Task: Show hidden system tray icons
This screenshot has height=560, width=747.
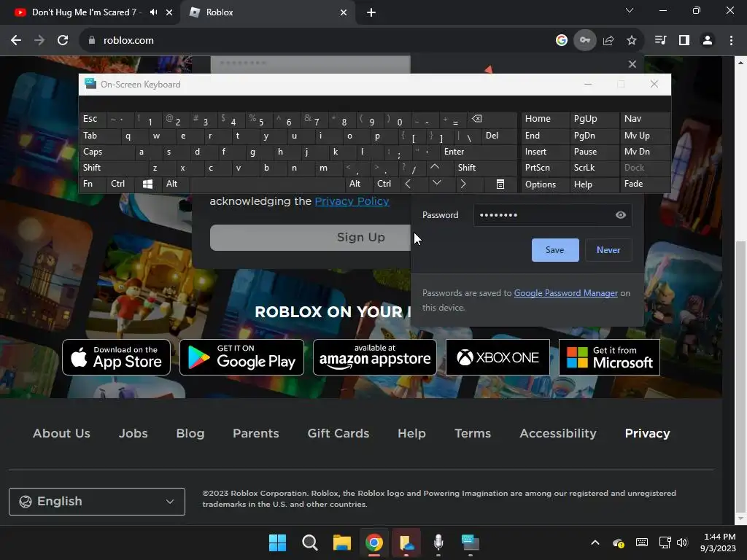Action: 595,542
